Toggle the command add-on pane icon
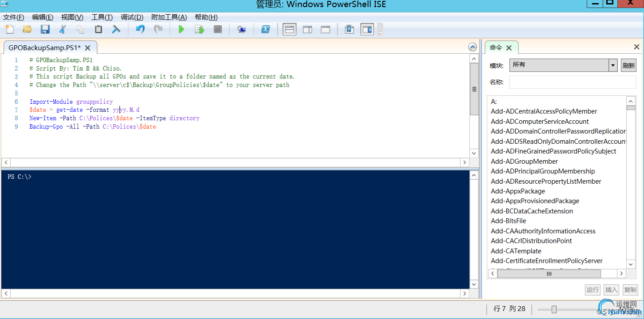 367,29
